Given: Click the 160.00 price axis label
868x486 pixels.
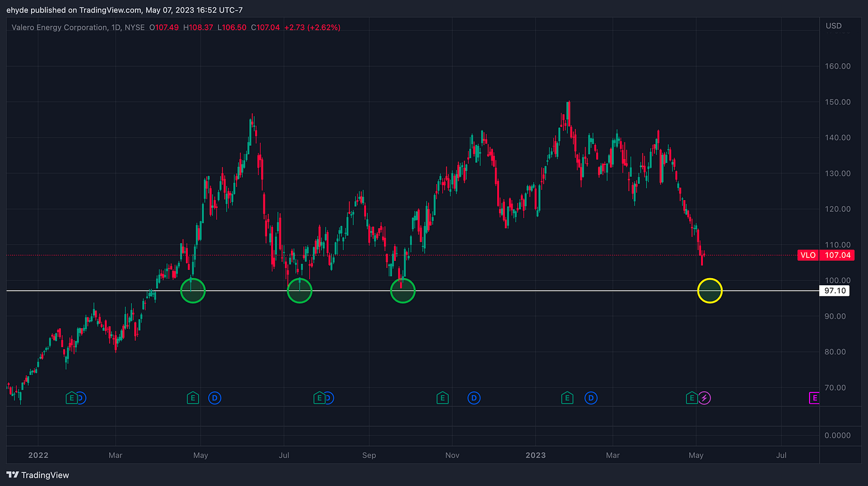Looking at the screenshot, I should coord(838,66).
